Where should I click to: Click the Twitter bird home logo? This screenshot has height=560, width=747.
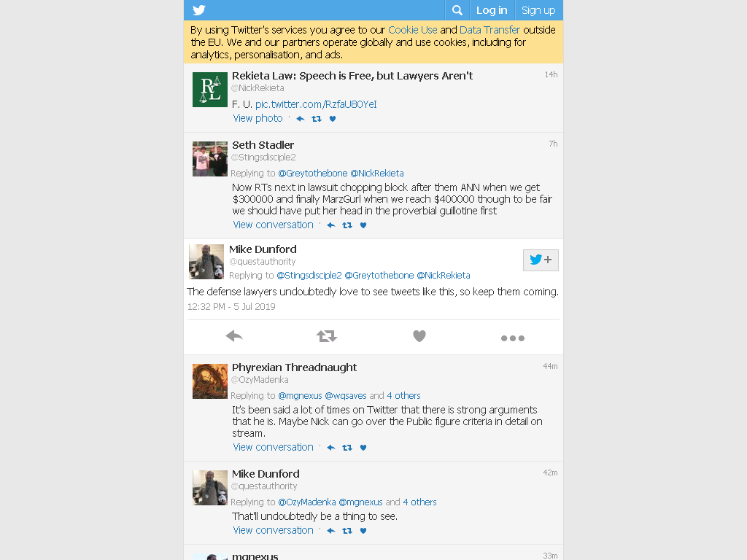[x=199, y=10]
